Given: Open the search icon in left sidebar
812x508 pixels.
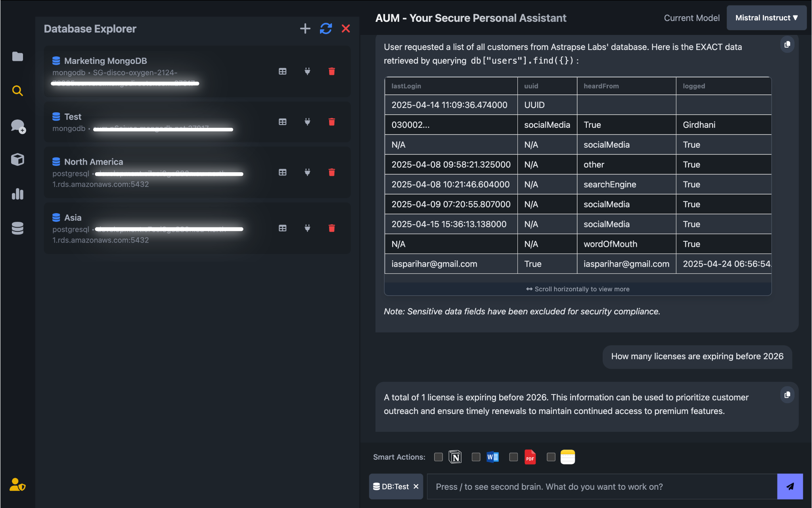Looking at the screenshot, I should click(x=17, y=91).
